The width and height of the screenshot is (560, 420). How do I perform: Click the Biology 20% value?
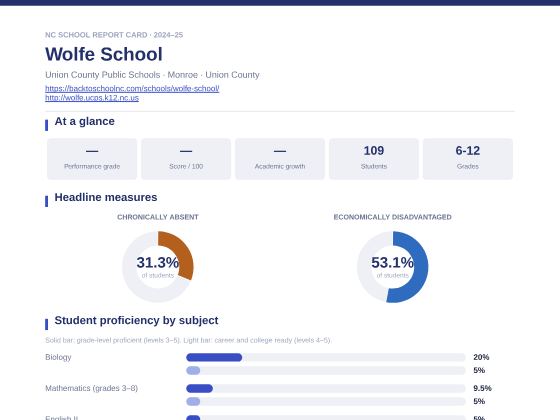pos(481,357)
